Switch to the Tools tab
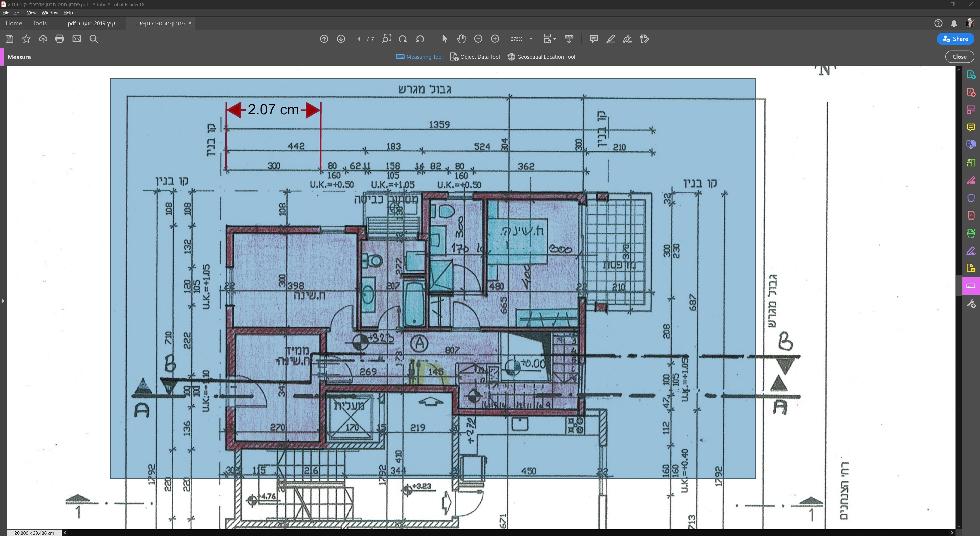Image resolution: width=980 pixels, height=536 pixels. tap(40, 23)
